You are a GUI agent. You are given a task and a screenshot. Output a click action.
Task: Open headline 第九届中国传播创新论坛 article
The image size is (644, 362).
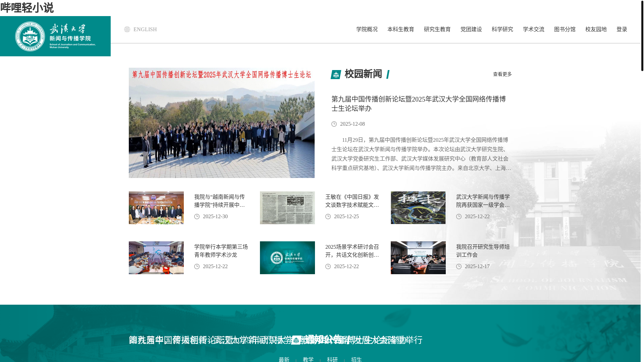pyautogui.click(x=419, y=104)
